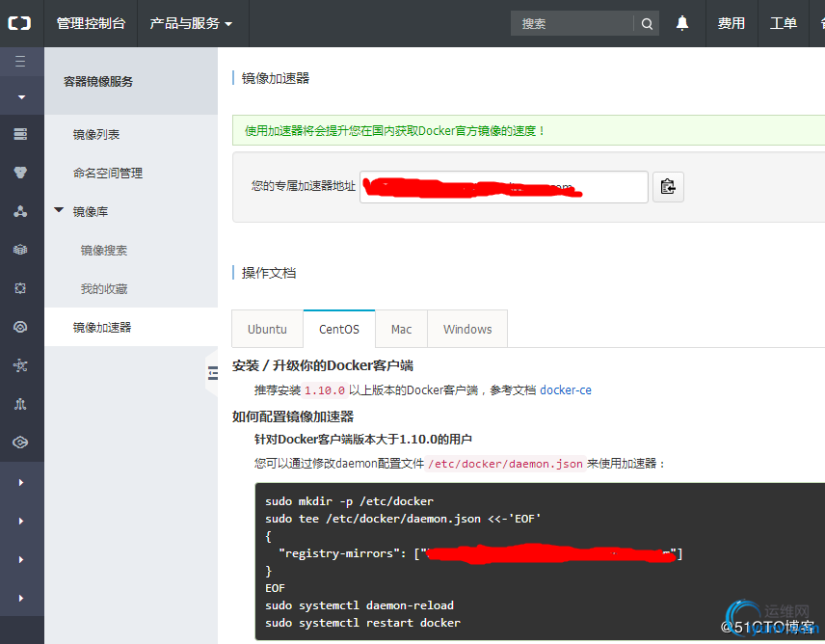Viewport: 825px width, 644px height.
Task: Click the green accelerator notice banner text
Action: 394,130
